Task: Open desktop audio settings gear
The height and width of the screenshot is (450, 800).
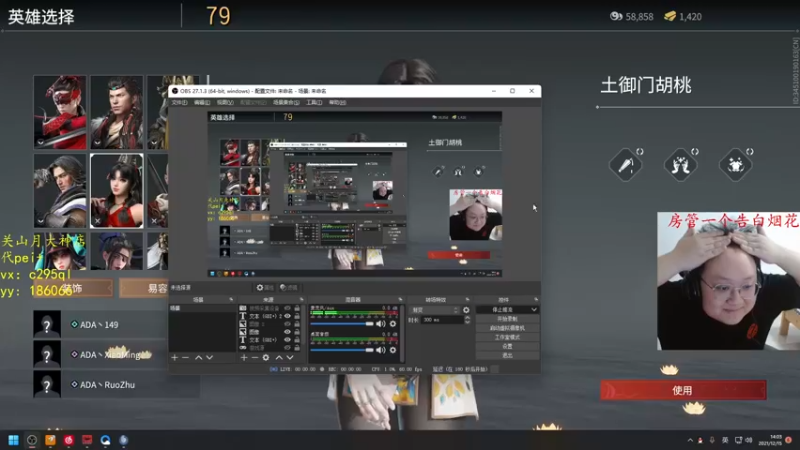Action: pyautogui.click(x=393, y=350)
